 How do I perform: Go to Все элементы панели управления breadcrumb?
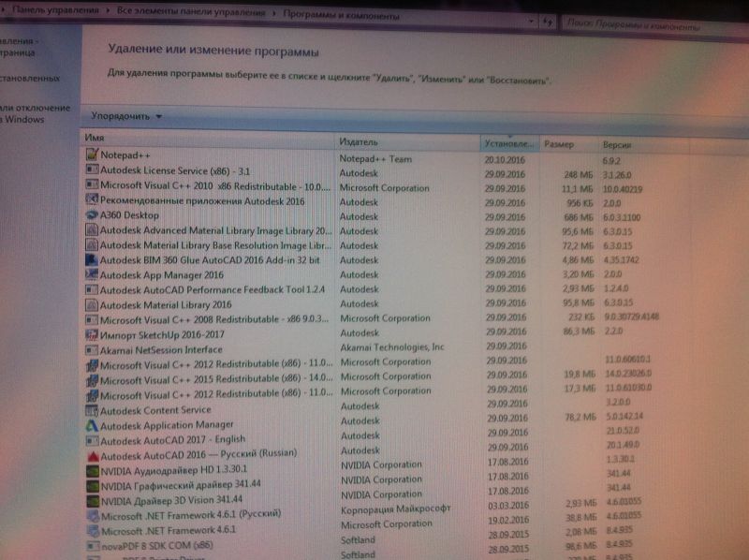point(191,12)
